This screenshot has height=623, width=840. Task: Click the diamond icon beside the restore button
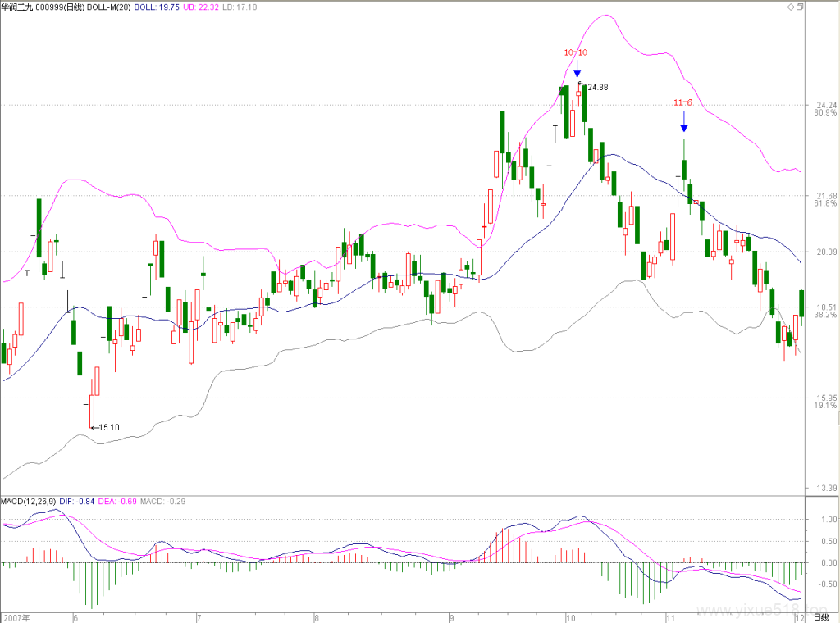(x=791, y=7)
